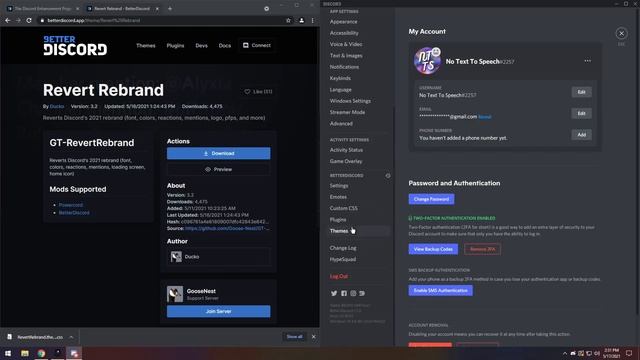Open BetterDiscord Emotes section
The width and height of the screenshot is (640, 360).
(x=338, y=197)
